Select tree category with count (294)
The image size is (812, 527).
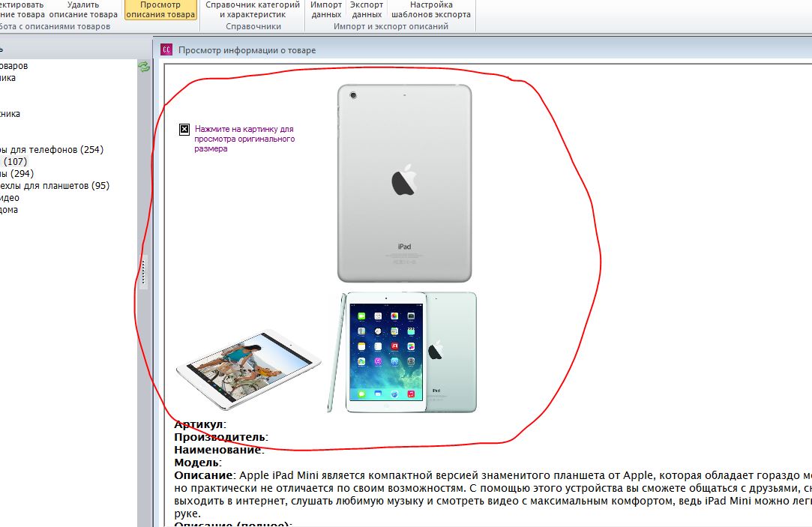[16, 173]
